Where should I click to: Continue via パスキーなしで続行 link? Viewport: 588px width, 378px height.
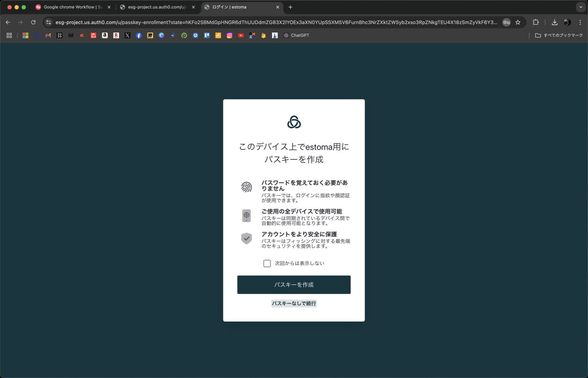[x=294, y=303]
